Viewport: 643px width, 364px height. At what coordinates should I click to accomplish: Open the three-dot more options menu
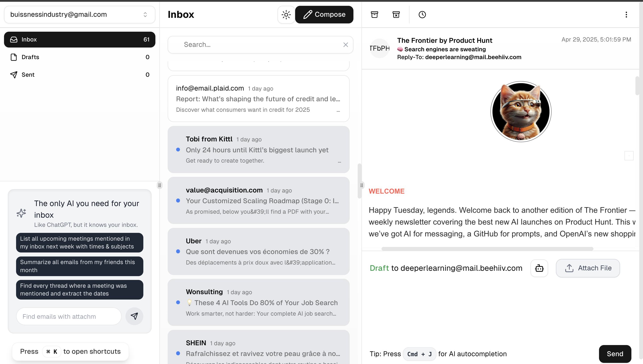(x=626, y=14)
